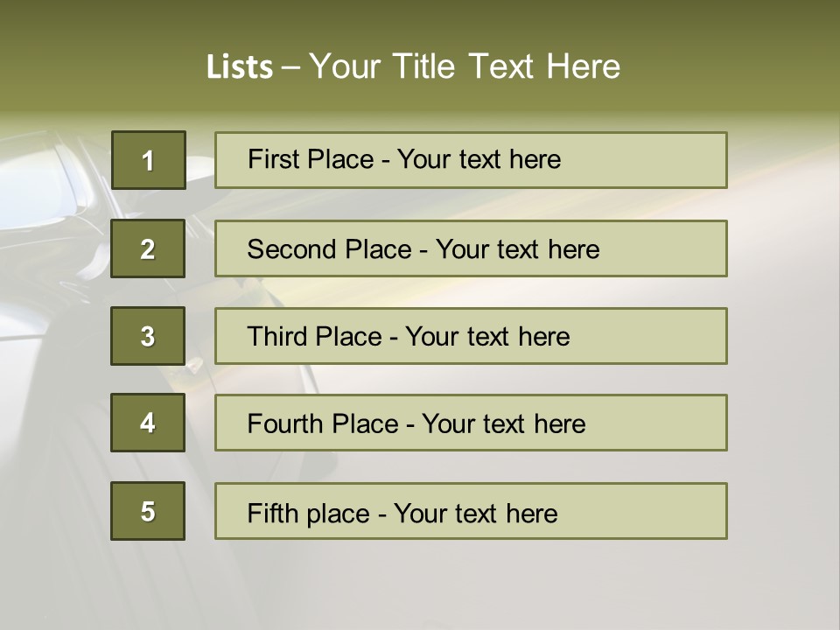Select the Third Place text bar
This screenshot has height=630, width=840.
coord(471,336)
